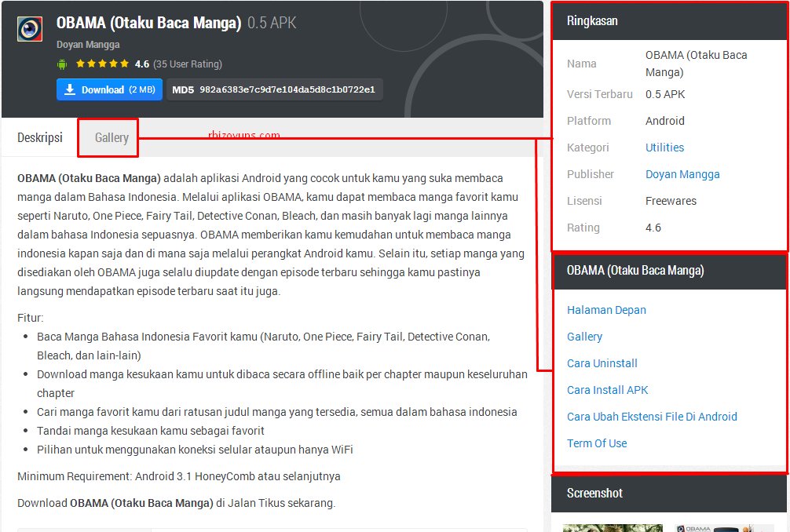Open the Term Of Use link

pos(597,443)
